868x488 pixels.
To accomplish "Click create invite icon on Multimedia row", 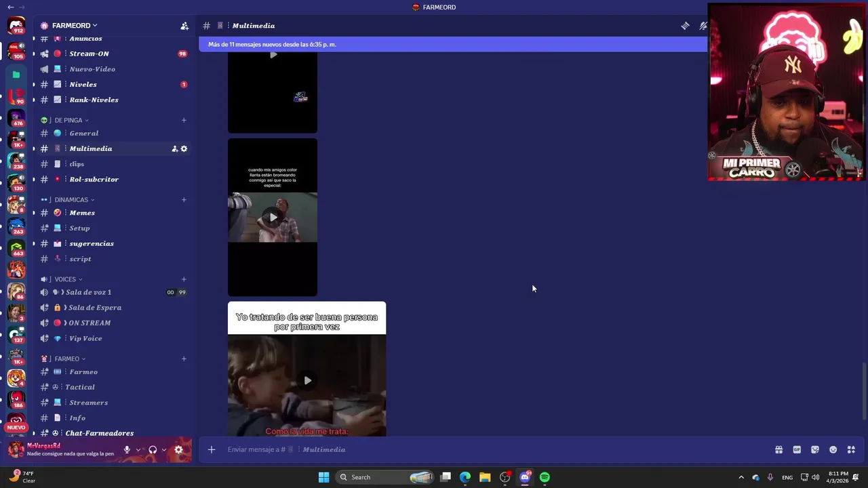I will [x=174, y=148].
